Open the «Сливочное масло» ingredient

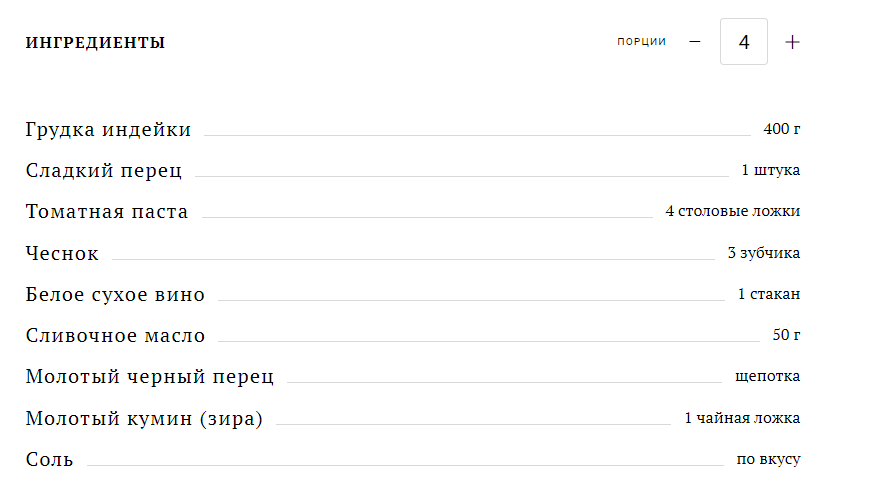click(x=115, y=336)
